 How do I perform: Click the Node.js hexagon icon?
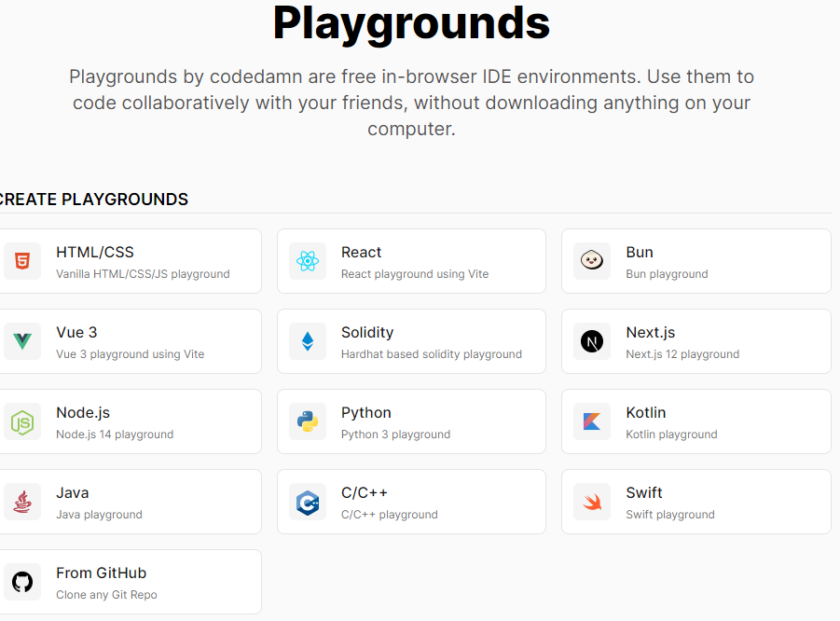(22, 421)
